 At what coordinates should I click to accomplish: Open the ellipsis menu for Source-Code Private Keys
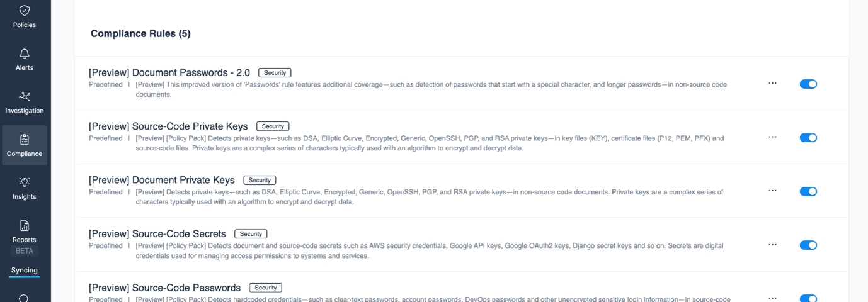772,137
